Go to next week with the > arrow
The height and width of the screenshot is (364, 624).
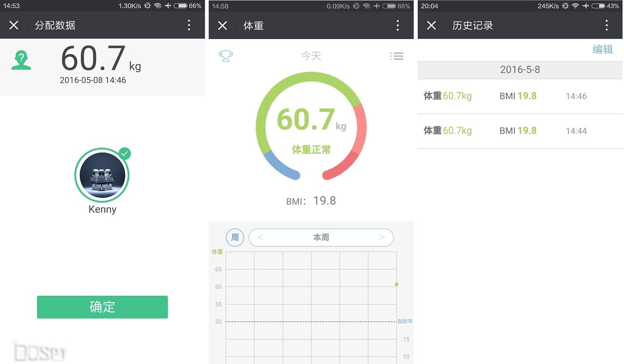point(383,237)
